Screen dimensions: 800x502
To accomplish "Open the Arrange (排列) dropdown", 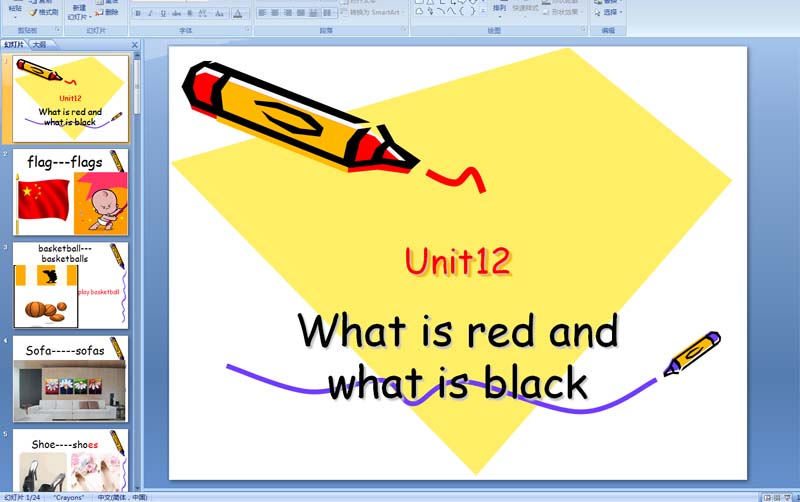I will (x=499, y=10).
